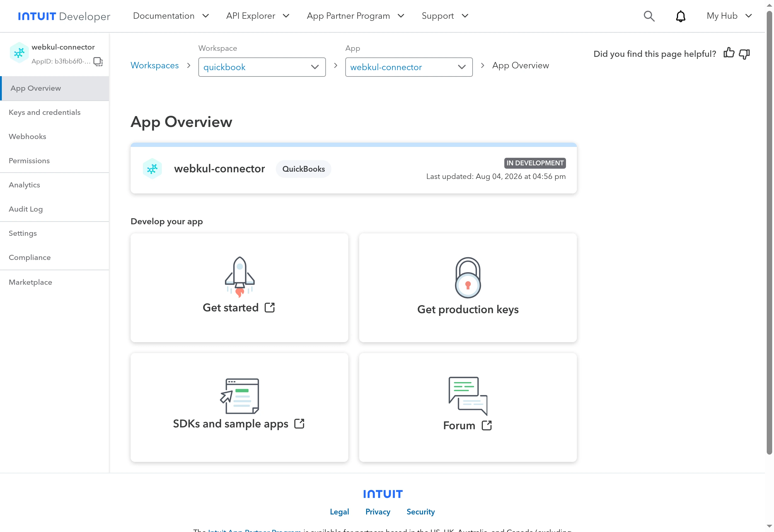This screenshot has height=532, width=774.
Task: Click the Privacy footer link
Action: click(378, 512)
